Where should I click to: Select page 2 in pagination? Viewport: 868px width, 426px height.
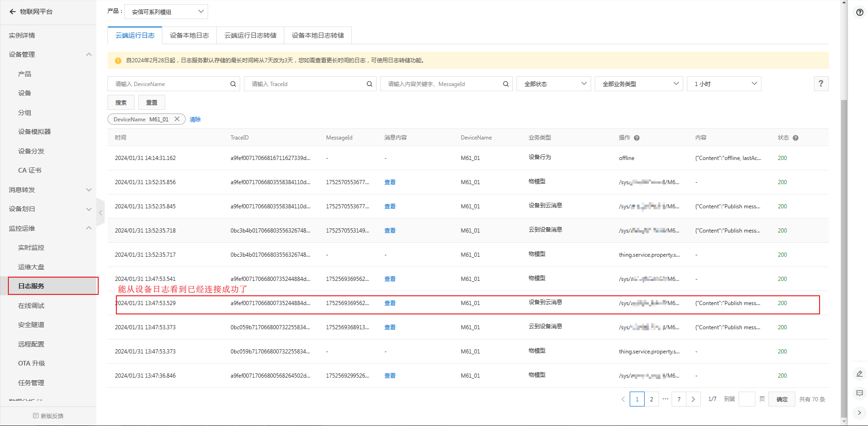click(x=652, y=399)
